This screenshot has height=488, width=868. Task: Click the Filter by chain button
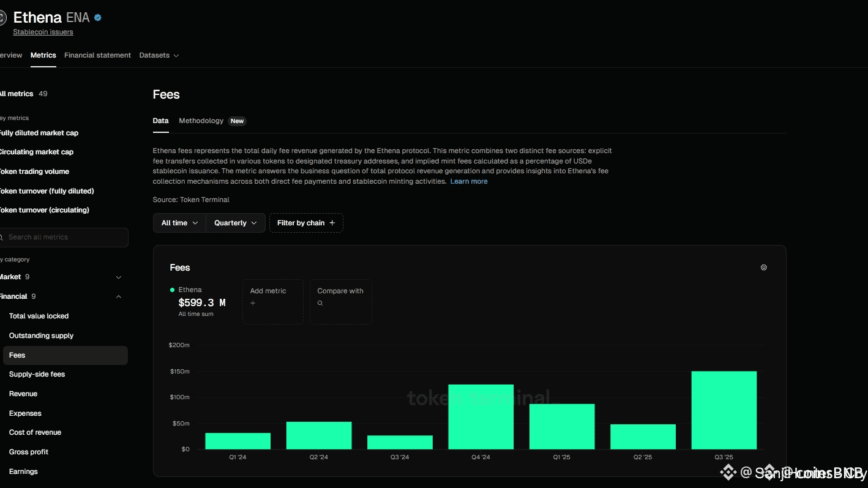pos(306,223)
